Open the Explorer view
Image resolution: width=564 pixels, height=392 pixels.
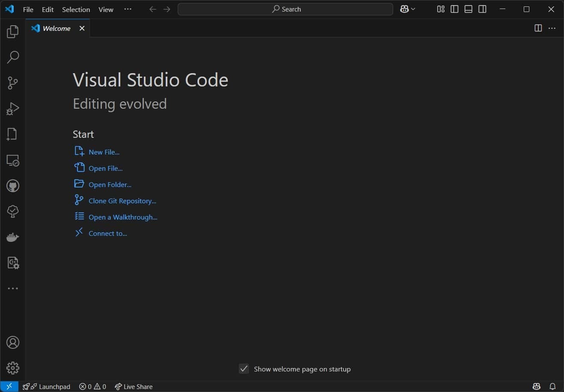tap(12, 31)
